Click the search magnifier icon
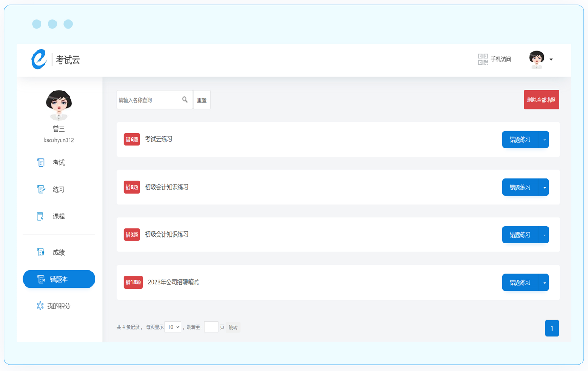This screenshot has width=588, height=371. tap(185, 100)
